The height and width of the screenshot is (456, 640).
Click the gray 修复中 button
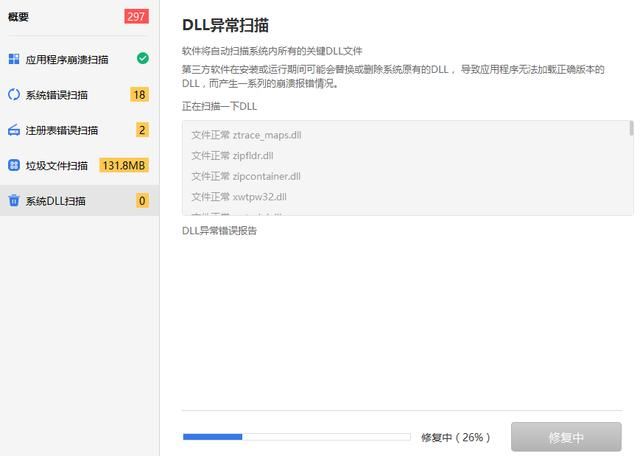pos(566,437)
